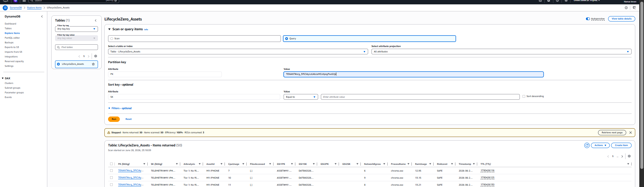
Task: Select the LifecycleZero_Assets table radio button
Action: pos(58,64)
